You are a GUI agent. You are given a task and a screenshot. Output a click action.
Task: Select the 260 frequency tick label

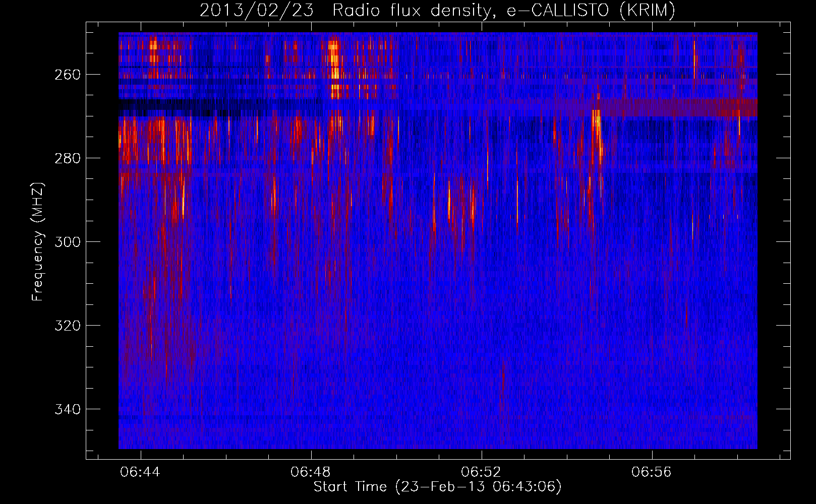pyautogui.click(x=67, y=75)
